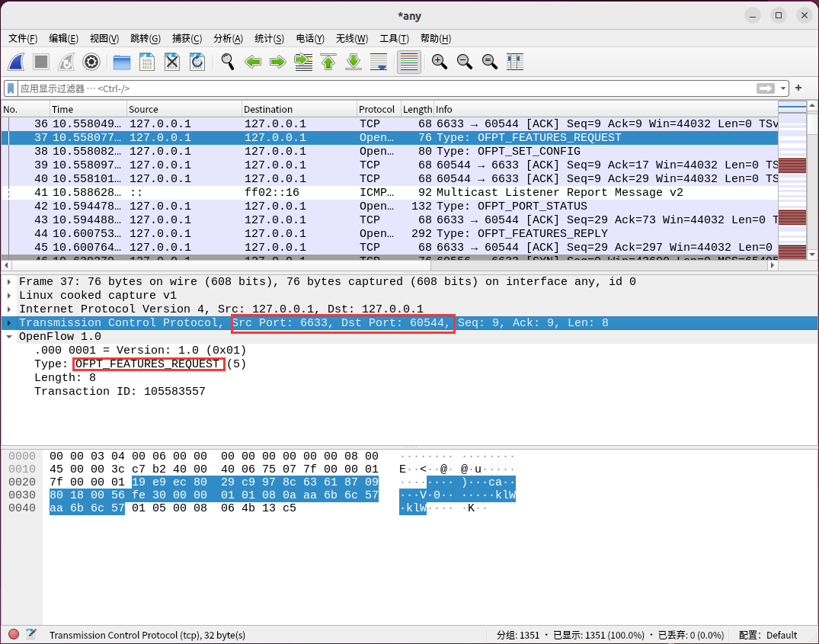
Task: Sort by Length column header
Action: [x=417, y=109]
